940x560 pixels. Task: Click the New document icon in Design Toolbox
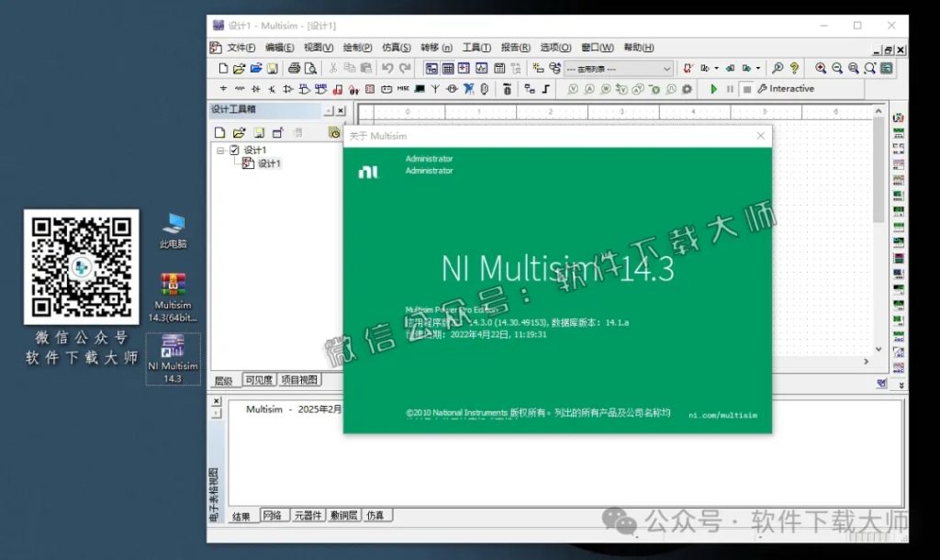pos(218,132)
